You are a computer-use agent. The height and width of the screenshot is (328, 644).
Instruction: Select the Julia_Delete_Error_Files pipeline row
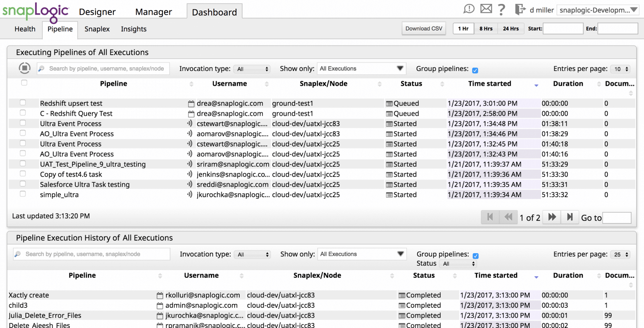point(322,316)
